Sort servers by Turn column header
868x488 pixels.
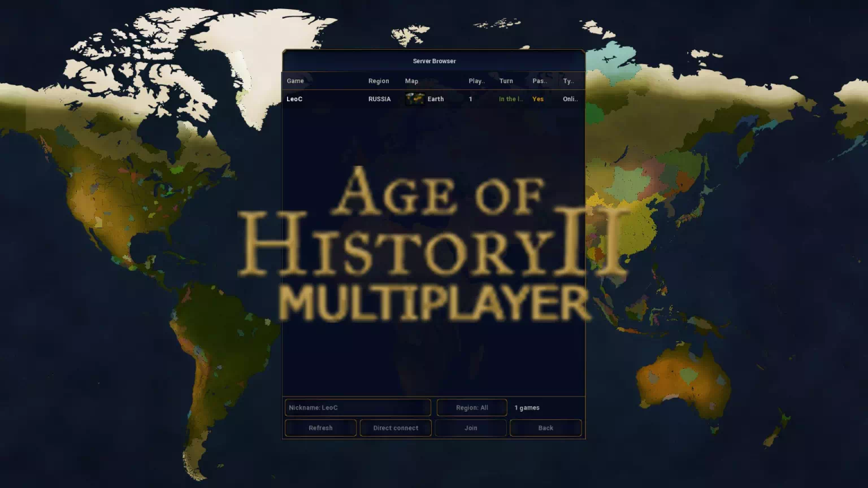point(506,81)
